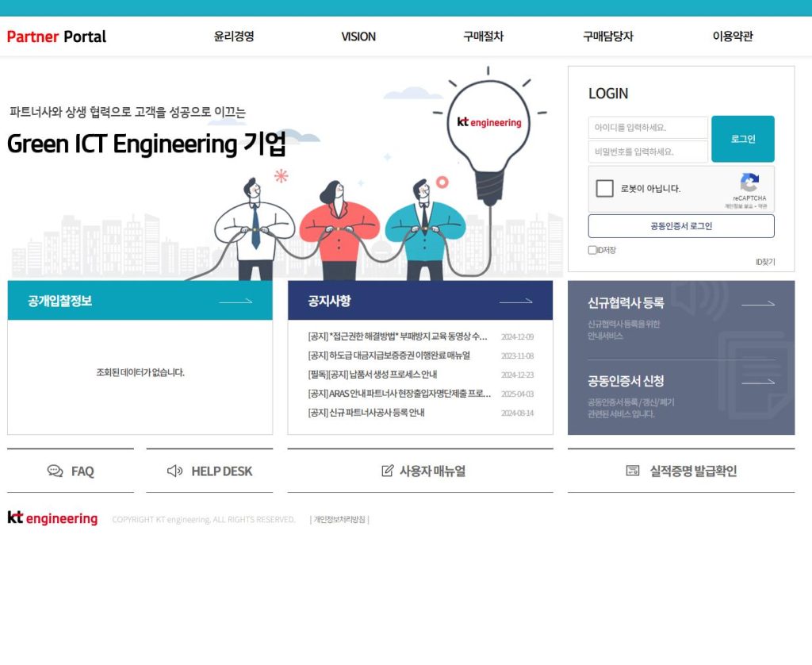Click the kt engineering footer logo
Screen dimensions: 812x665
[x=52, y=519]
